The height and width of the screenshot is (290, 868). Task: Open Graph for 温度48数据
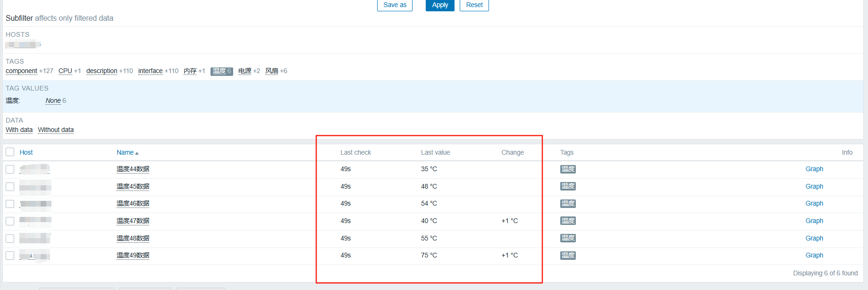(814, 239)
